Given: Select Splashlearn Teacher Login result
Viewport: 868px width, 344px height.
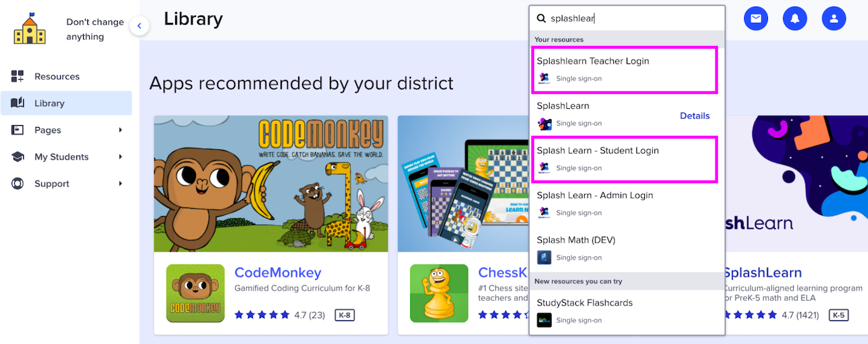Looking at the screenshot, I should 625,70.
